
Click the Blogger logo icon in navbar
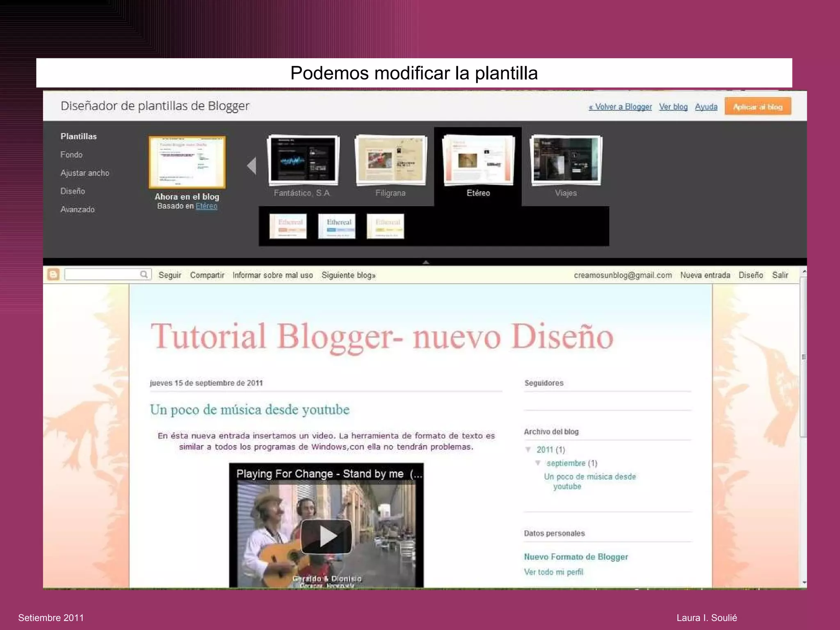point(53,274)
